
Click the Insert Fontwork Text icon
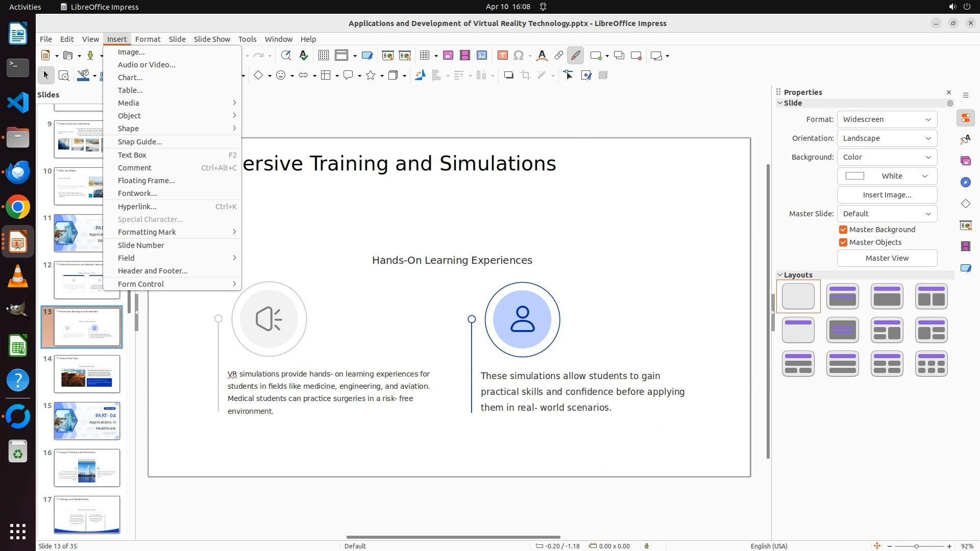(x=542, y=56)
